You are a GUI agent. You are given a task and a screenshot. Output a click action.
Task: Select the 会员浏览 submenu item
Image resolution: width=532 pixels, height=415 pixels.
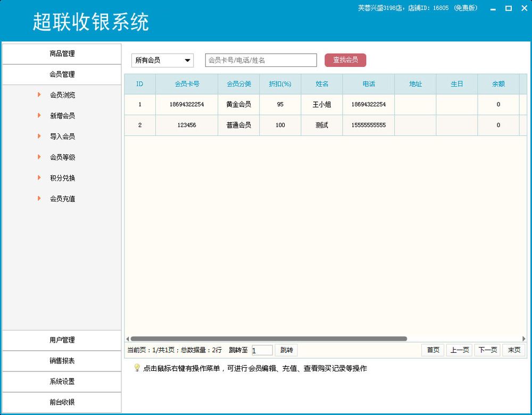click(62, 95)
